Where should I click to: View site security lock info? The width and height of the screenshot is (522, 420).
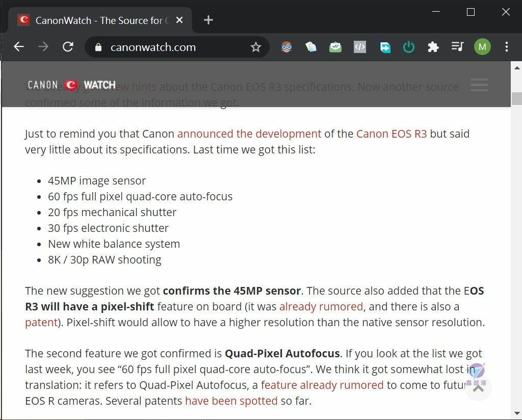pyautogui.click(x=98, y=47)
